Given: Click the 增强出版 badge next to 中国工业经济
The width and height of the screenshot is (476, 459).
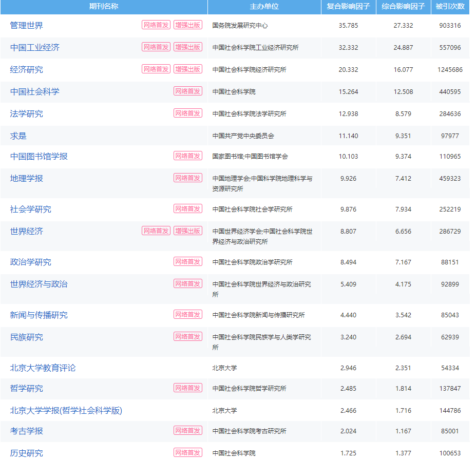Looking at the screenshot, I should [187, 46].
